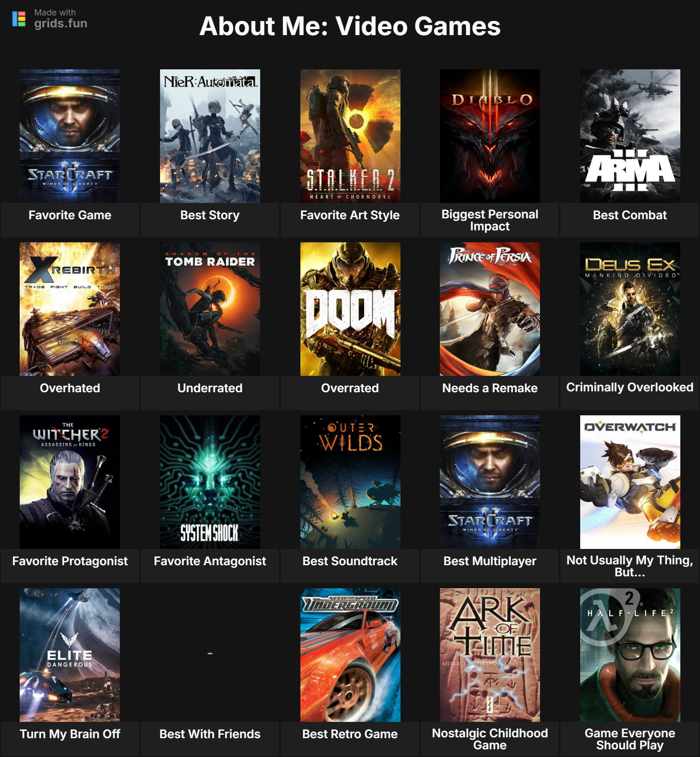Select the Ark of Time cover image
Screen dimensions: 700x757
[490, 655]
